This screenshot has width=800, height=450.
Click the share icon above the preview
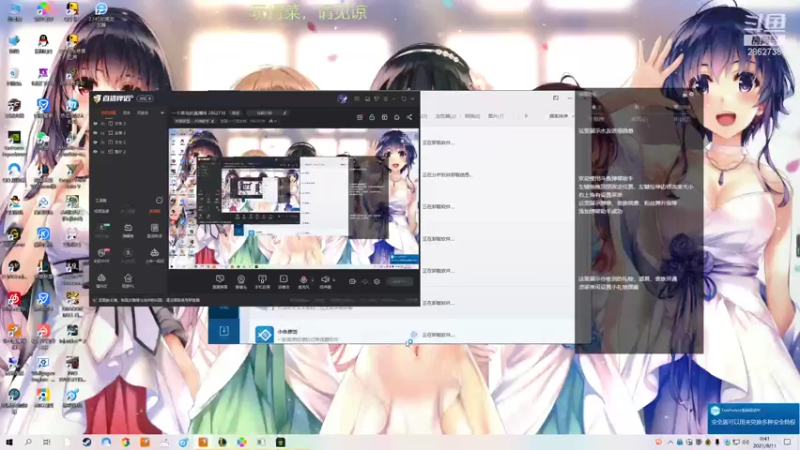409,117
